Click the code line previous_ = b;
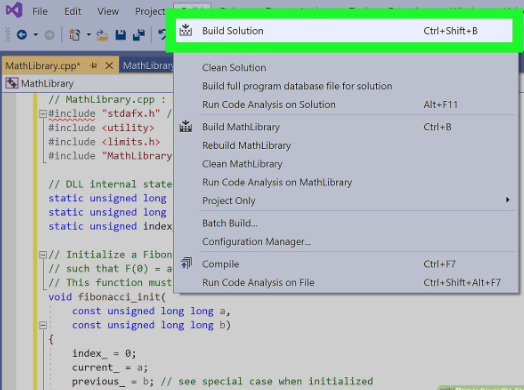Viewport: 524px width, 390px height. [x=113, y=382]
